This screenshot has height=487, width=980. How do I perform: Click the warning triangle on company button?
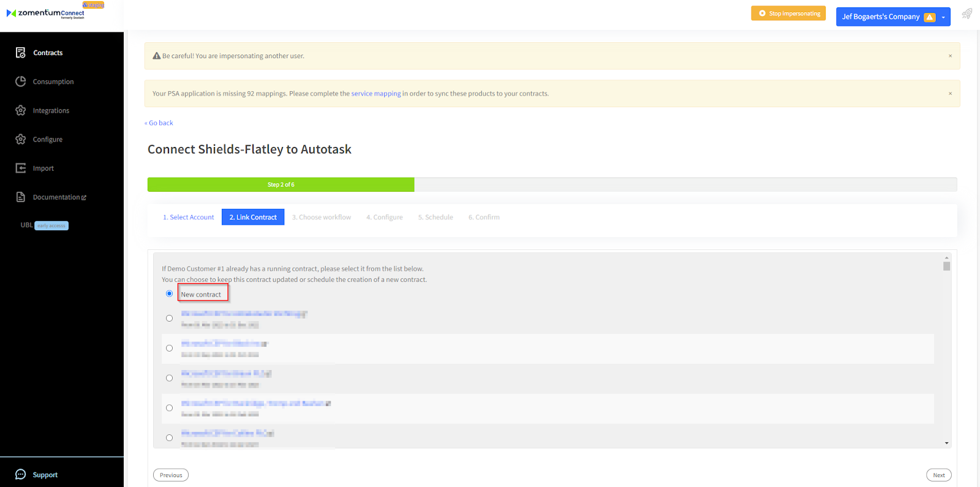(x=930, y=17)
